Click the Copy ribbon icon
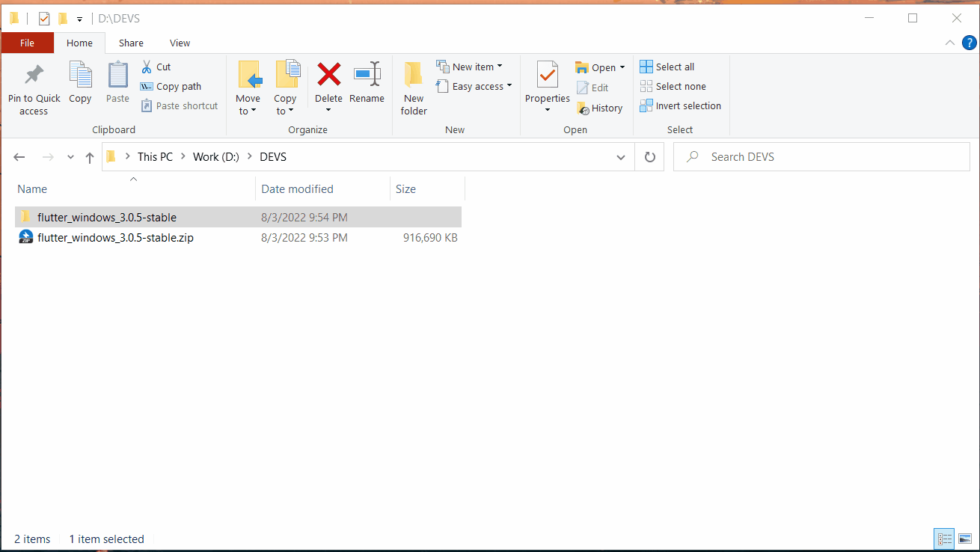Viewport: 980px width, 552px height. pyautogui.click(x=80, y=75)
